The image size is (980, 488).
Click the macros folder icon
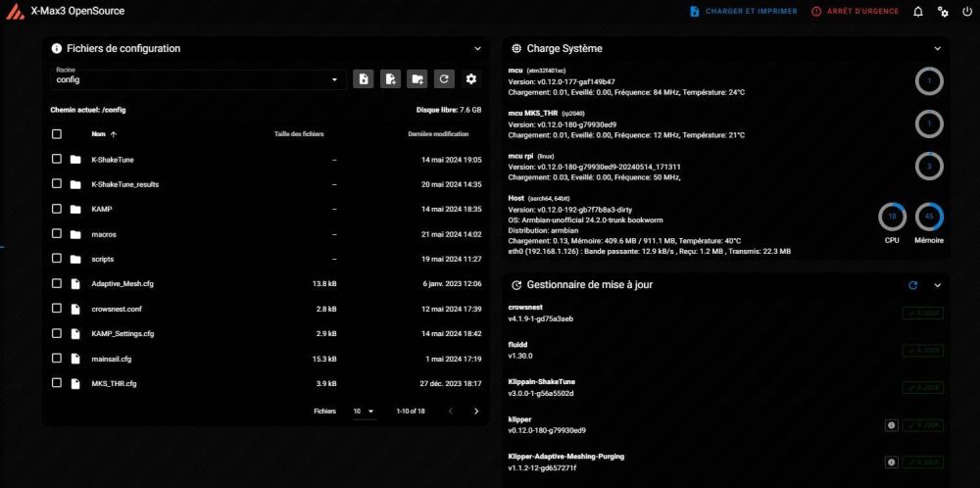click(75, 234)
